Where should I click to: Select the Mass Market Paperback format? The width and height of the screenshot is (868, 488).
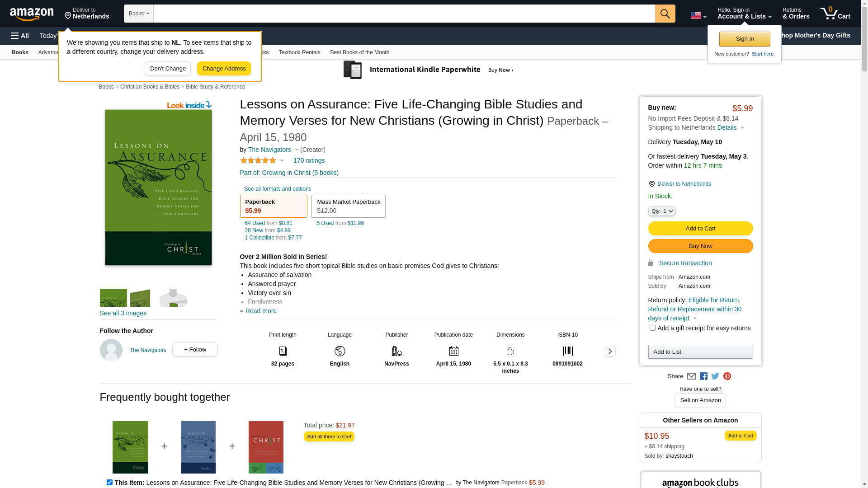point(348,206)
